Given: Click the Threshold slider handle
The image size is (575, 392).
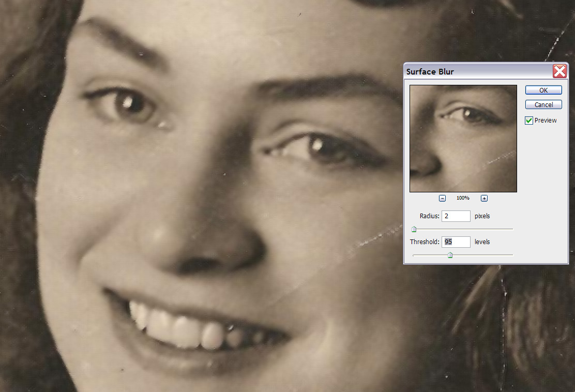Looking at the screenshot, I should click(x=450, y=255).
